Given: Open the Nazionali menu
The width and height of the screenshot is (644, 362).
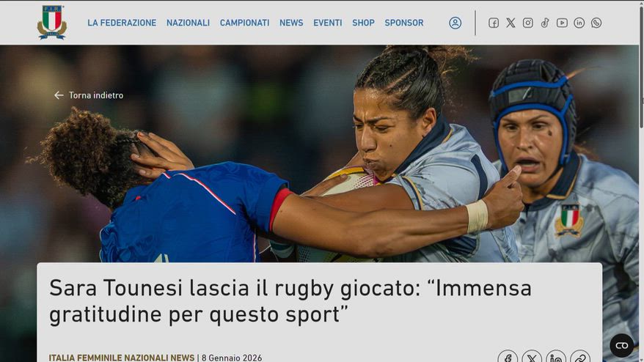Looking at the screenshot, I should 188,23.
